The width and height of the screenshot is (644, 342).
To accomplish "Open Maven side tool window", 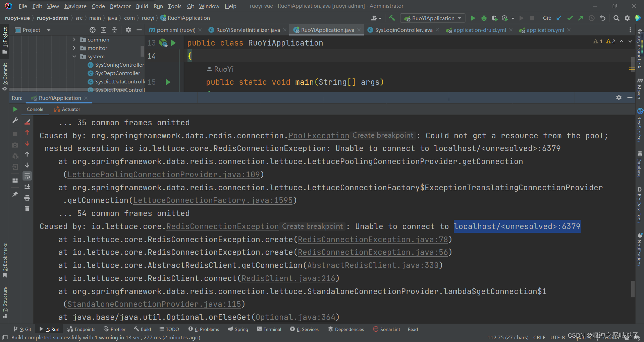I will click(x=640, y=88).
